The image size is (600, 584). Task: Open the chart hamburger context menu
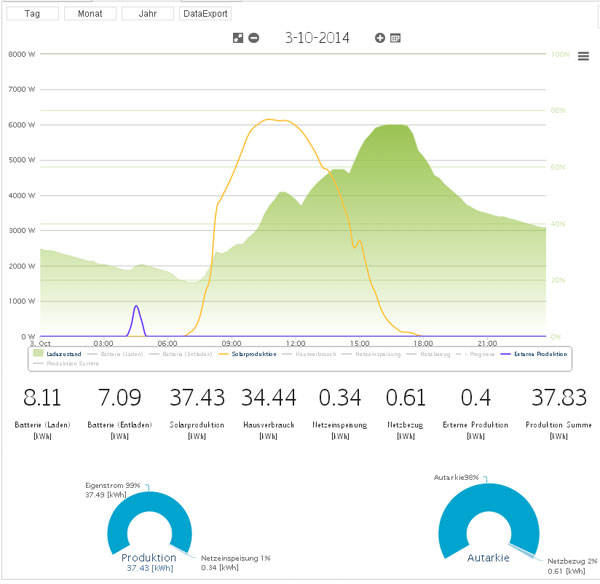(x=583, y=56)
